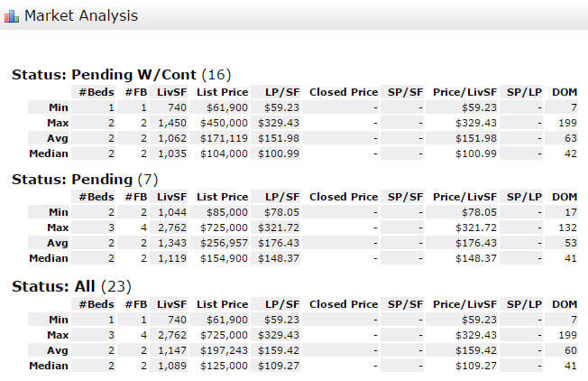Click the DOM column header in Pending W/Cont
Image resolution: width=588 pixels, height=381 pixels.
(565, 91)
